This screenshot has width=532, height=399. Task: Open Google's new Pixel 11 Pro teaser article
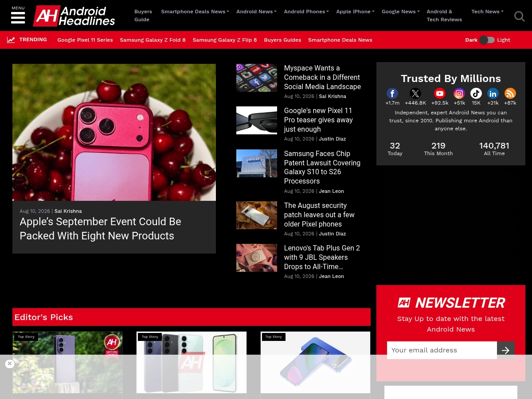coord(318,120)
